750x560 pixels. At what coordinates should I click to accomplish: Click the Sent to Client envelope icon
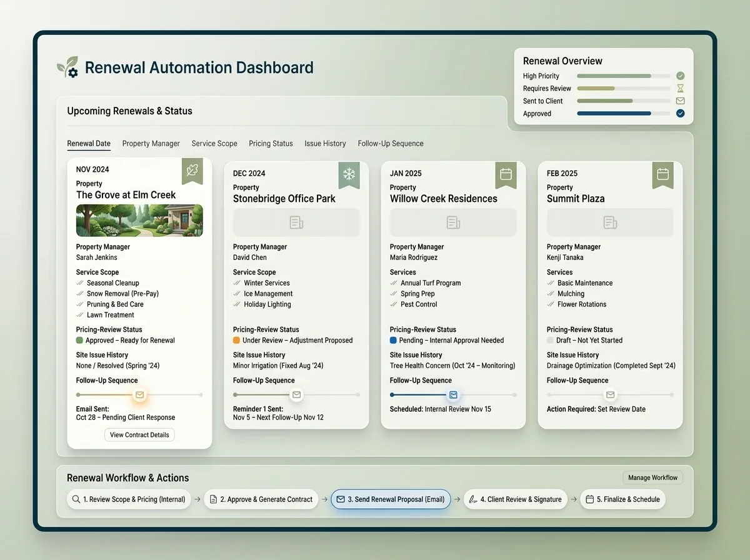(680, 101)
